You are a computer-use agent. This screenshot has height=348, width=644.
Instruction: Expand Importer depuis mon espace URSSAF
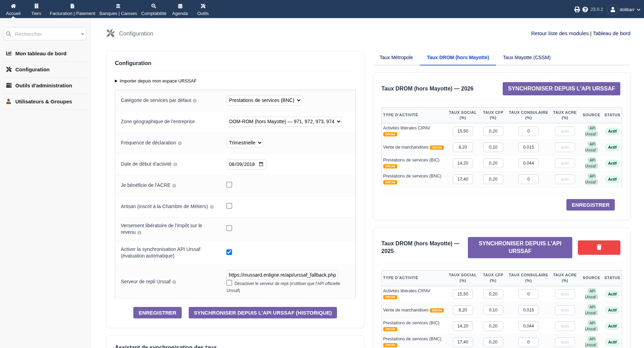156,81
